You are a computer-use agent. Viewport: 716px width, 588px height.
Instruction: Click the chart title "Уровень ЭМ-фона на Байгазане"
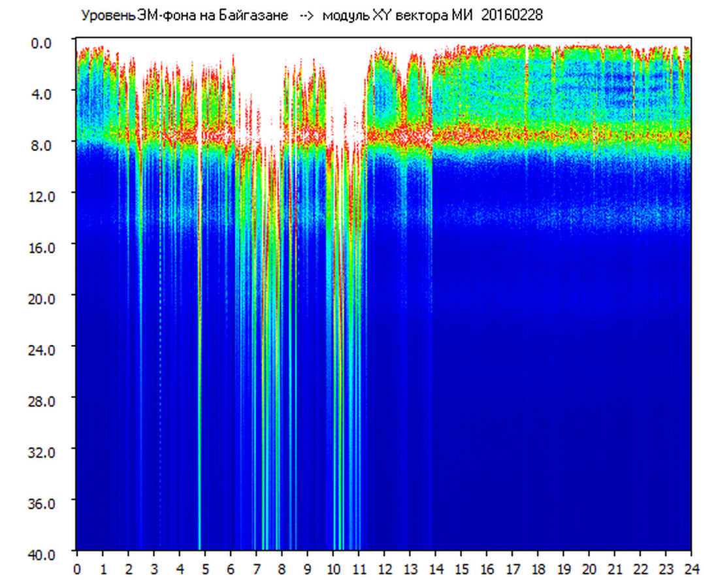[x=184, y=16]
